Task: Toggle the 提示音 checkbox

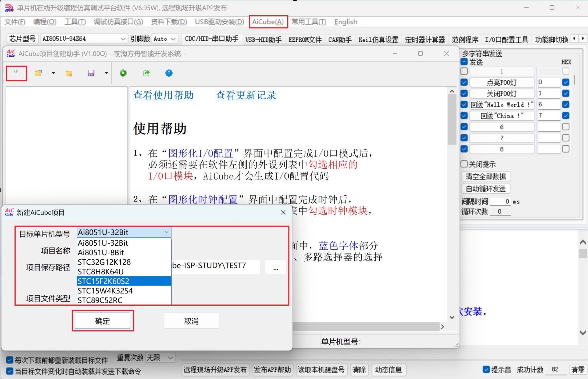Action: coord(486,369)
